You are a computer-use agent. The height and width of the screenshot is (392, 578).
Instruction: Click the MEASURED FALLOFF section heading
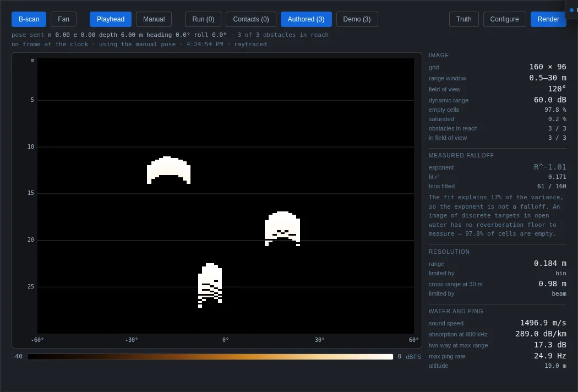461,155
